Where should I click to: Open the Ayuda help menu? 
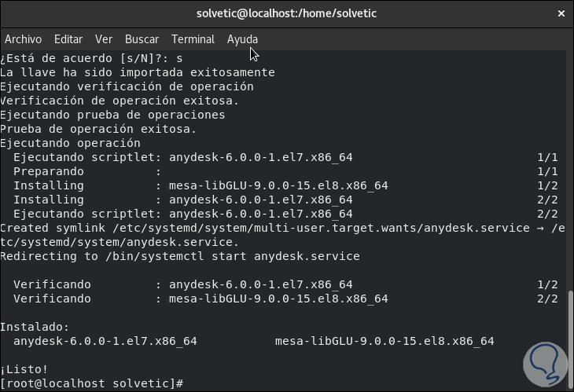tap(242, 39)
